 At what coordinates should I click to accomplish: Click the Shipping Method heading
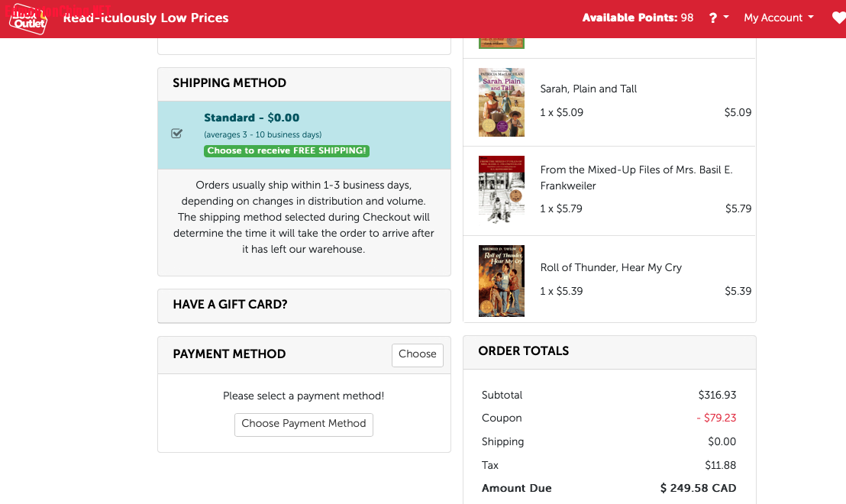coord(229,83)
